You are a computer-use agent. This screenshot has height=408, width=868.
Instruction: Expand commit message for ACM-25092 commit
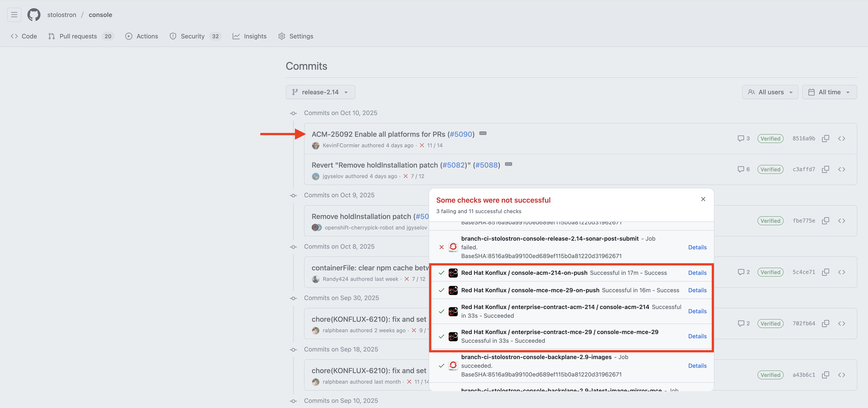pyautogui.click(x=483, y=134)
